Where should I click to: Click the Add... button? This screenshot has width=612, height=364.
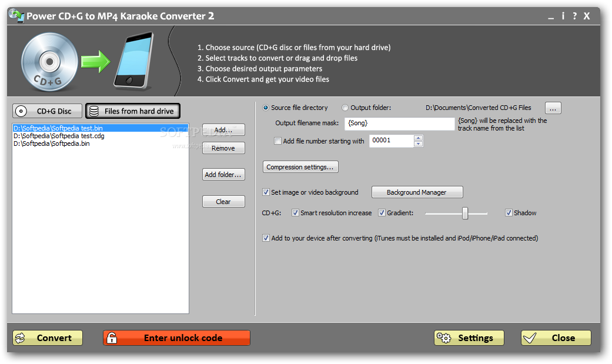coord(223,130)
